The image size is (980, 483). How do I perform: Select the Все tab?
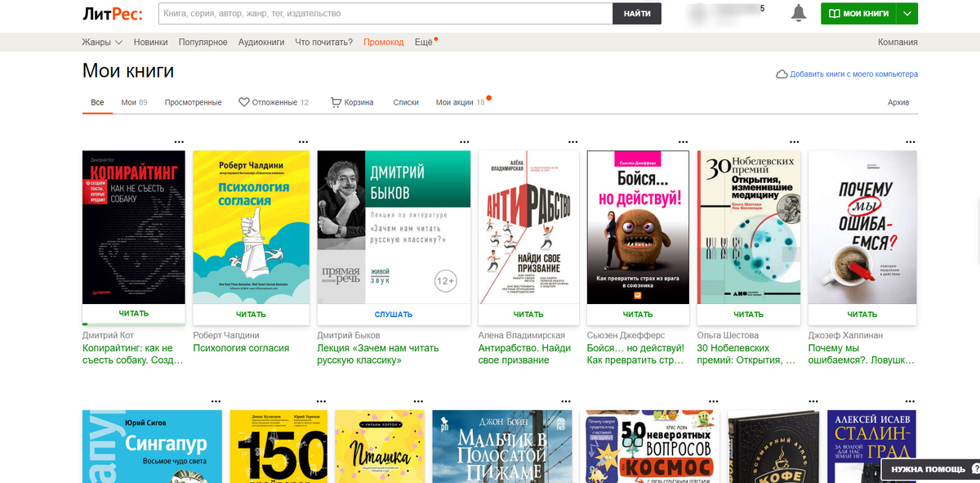click(97, 102)
